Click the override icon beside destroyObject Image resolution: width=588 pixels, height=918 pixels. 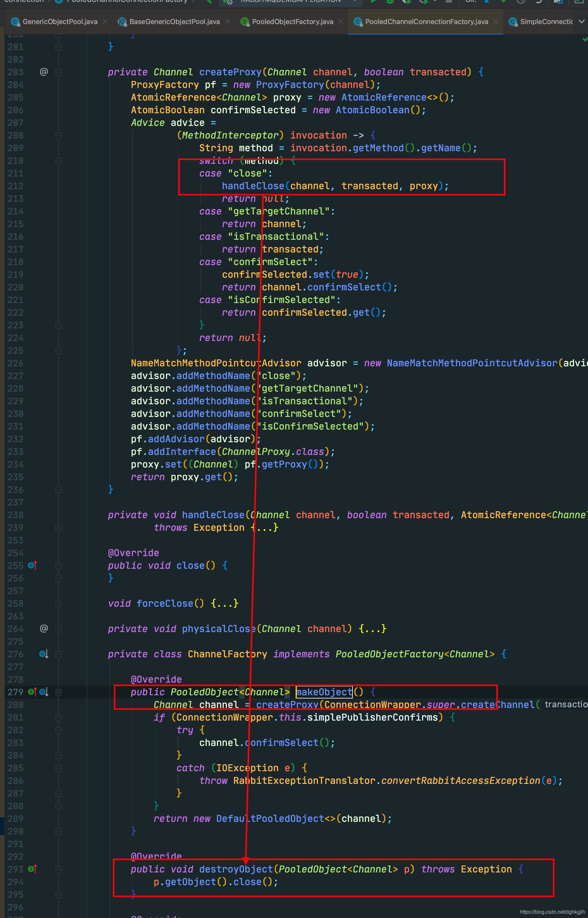(x=33, y=869)
